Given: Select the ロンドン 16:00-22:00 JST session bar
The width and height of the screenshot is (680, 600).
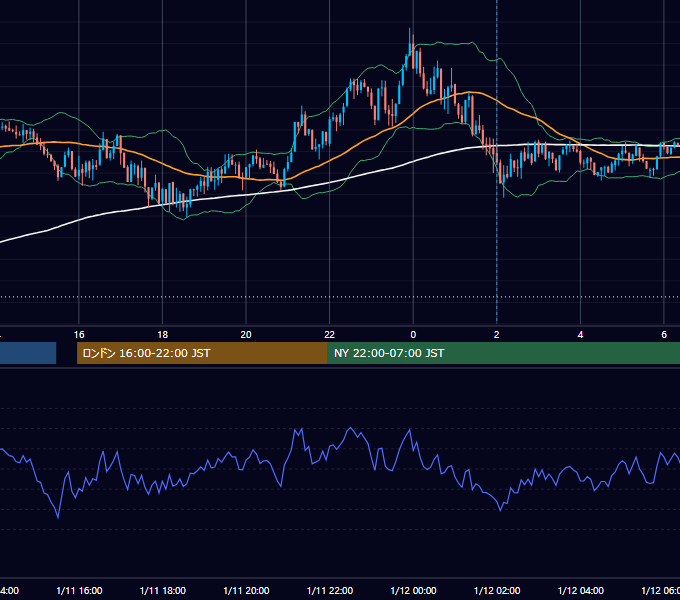Looking at the screenshot, I should tap(202, 353).
